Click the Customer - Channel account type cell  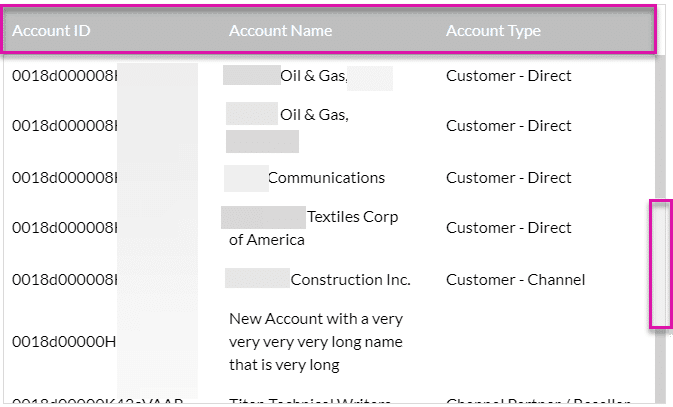(515, 280)
